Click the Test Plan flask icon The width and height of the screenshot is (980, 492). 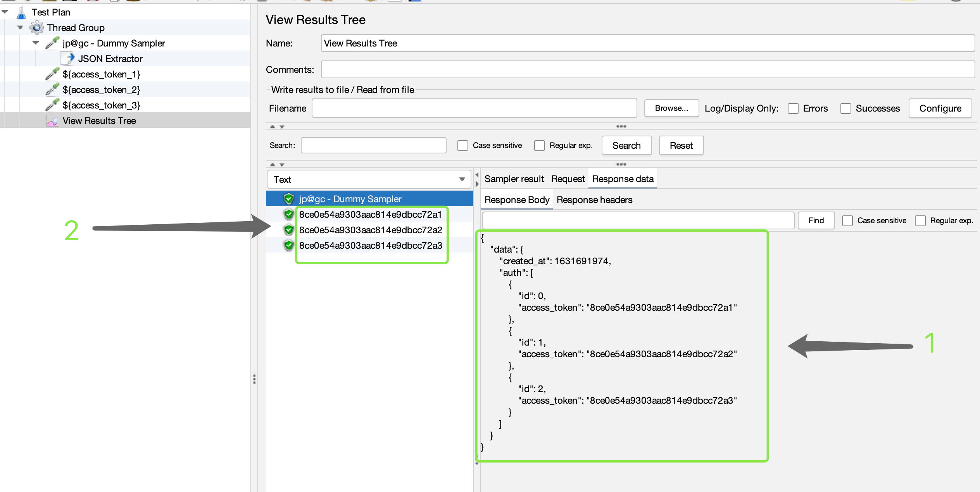21,12
